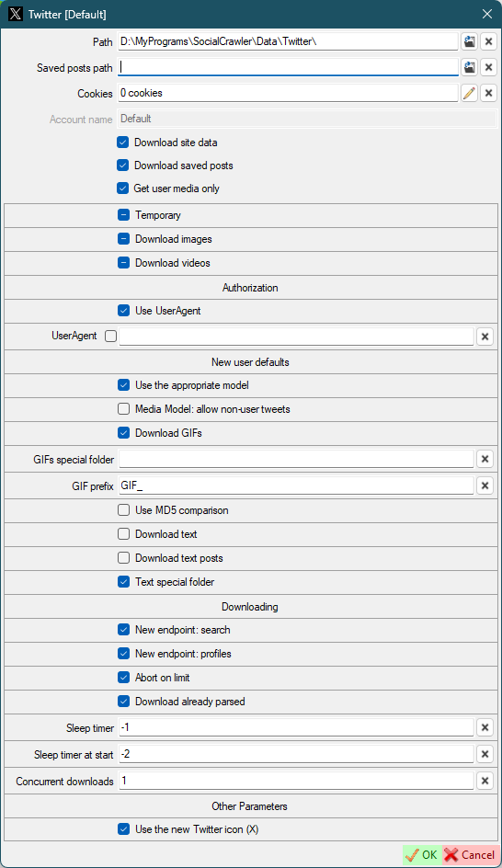Discard changes with the Cancel button
Image resolution: width=502 pixels, height=868 pixels.
[x=471, y=855]
